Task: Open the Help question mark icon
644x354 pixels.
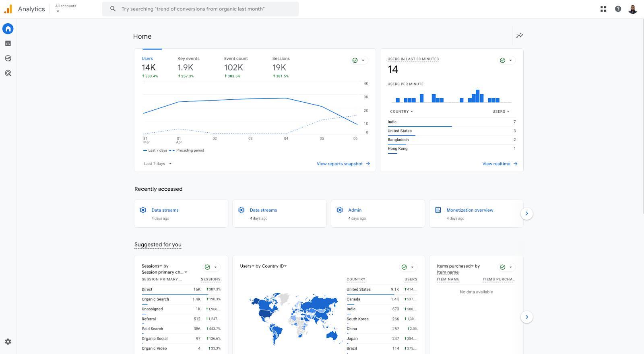Action: pyautogui.click(x=618, y=9)
